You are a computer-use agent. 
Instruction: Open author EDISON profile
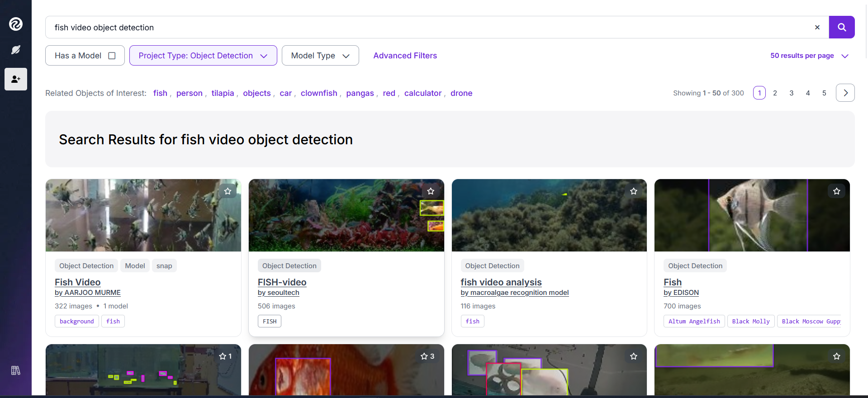(x=681, y=293)
